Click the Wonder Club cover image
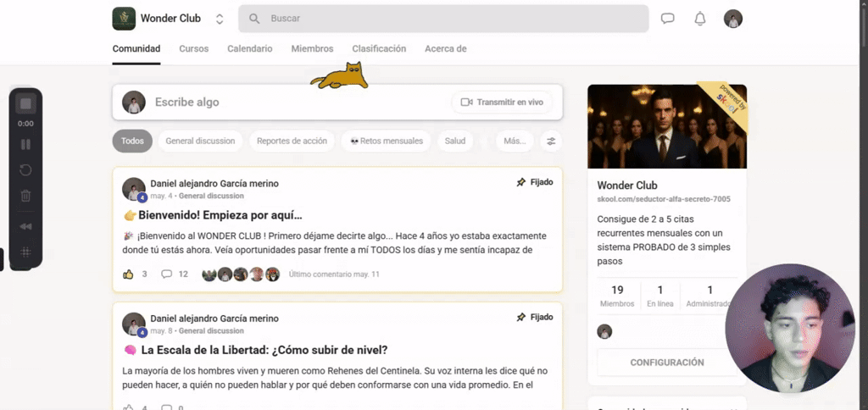The height and width of the screenshot is (410, 868). [667, 126]
